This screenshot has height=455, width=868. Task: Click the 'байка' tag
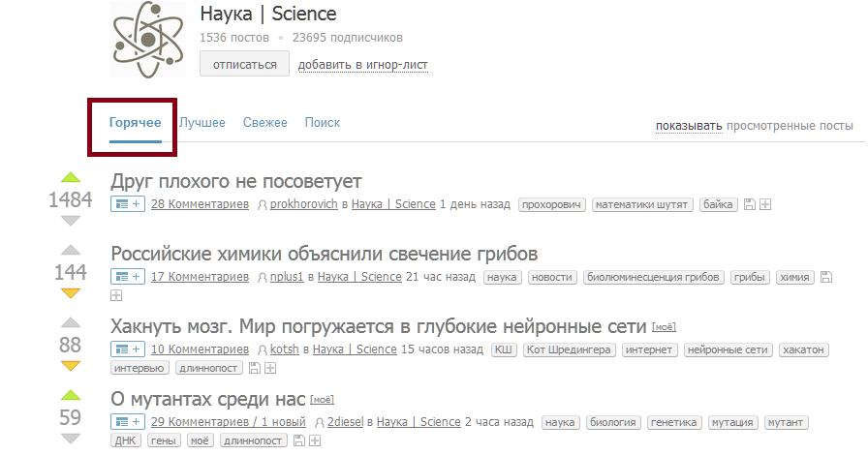click(718, 205)
